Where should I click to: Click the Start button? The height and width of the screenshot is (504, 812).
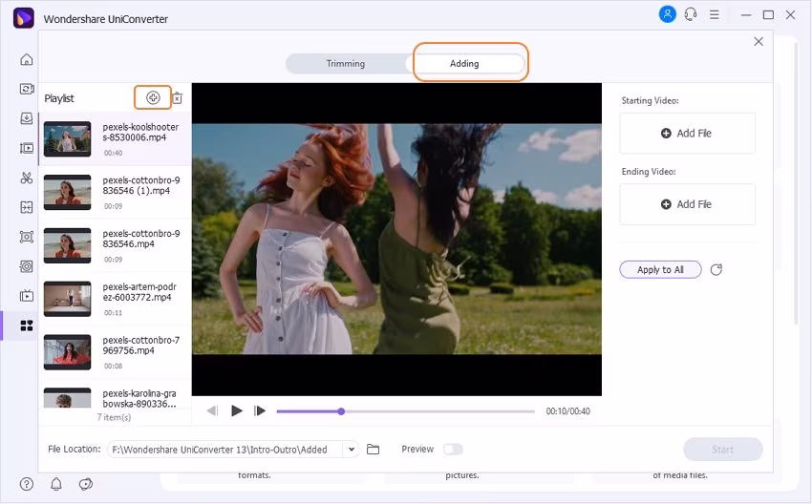[723, 450]
